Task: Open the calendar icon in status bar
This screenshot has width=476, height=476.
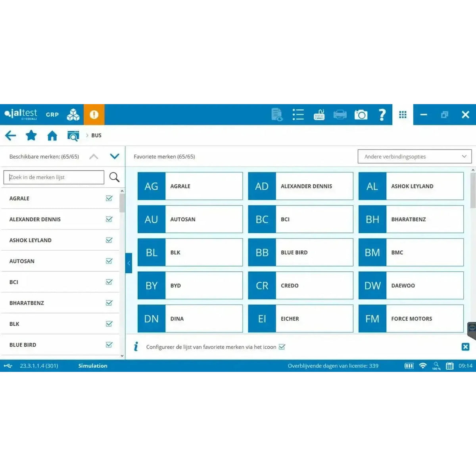Action: (449, 366)
